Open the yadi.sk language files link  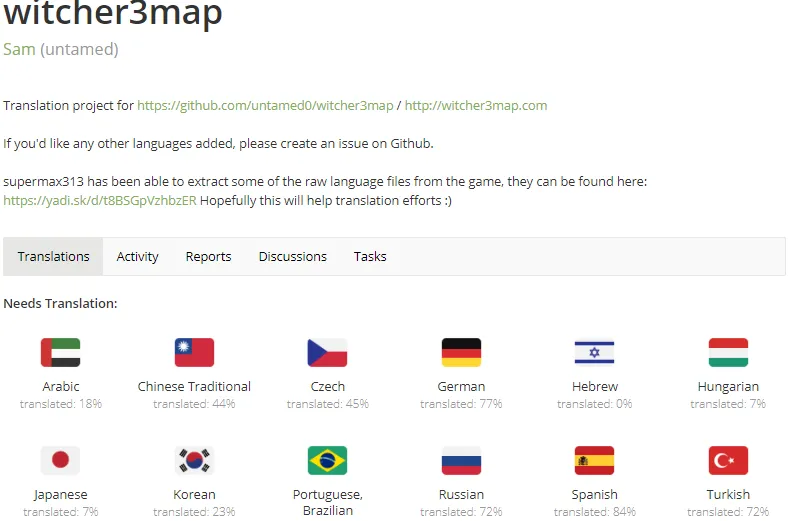click(x=100, y=201)
